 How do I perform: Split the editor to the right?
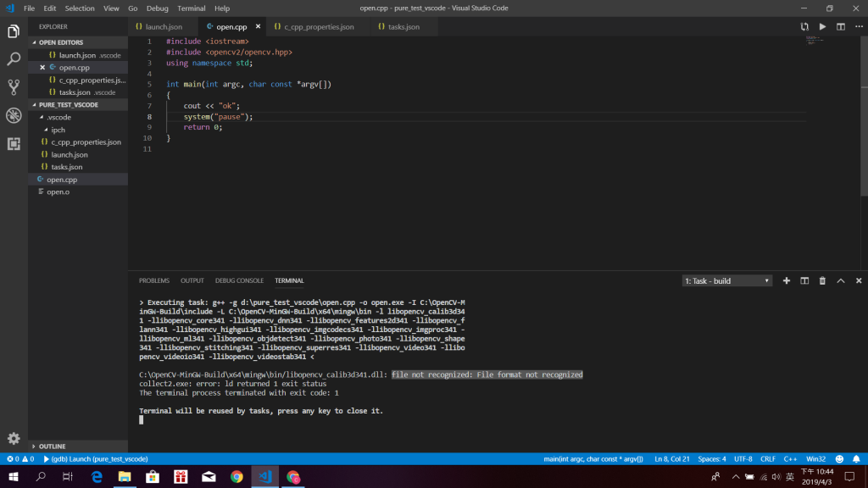(x=840, y=26)
